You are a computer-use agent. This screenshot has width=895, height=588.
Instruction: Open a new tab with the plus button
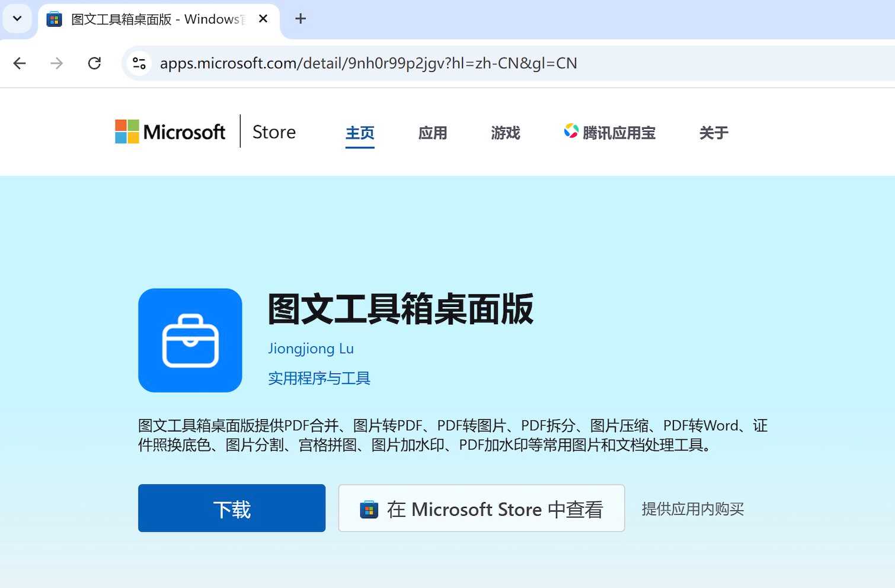[300, 18]
